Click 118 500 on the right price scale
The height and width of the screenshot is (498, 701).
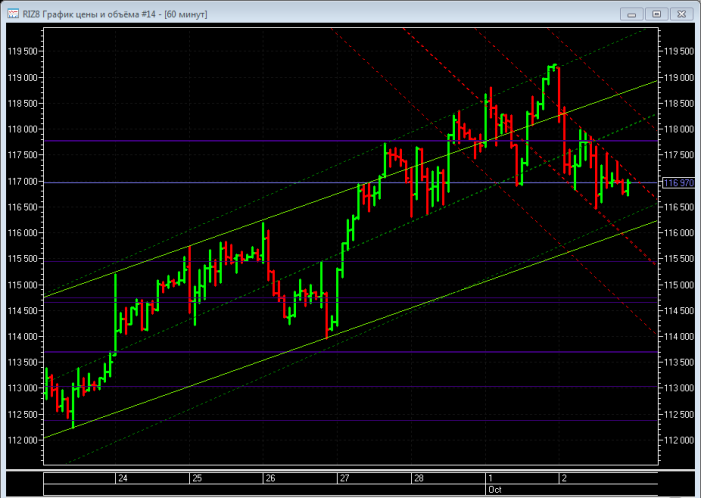pyautogui.click(x=679, y=104)
